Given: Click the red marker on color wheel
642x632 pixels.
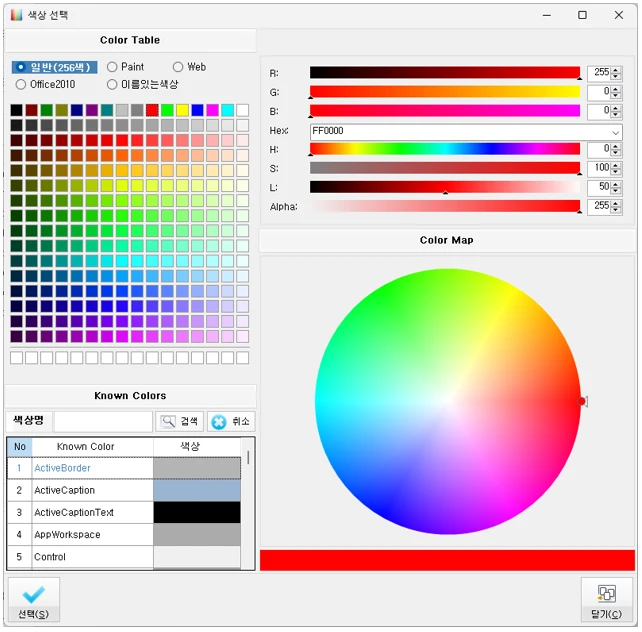Looking at the screenshot, I should (x=582, y=401).
